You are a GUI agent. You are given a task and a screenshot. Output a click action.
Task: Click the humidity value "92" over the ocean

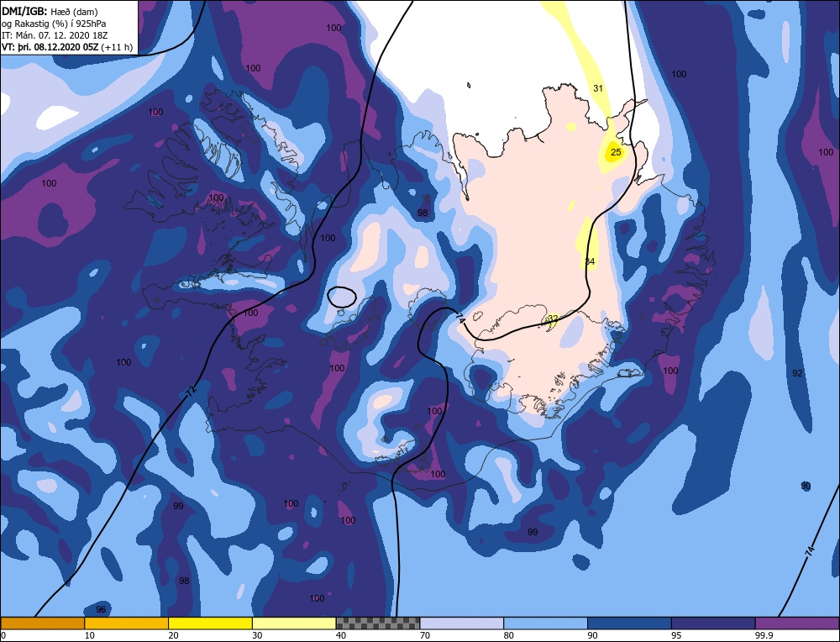(797, 373)
